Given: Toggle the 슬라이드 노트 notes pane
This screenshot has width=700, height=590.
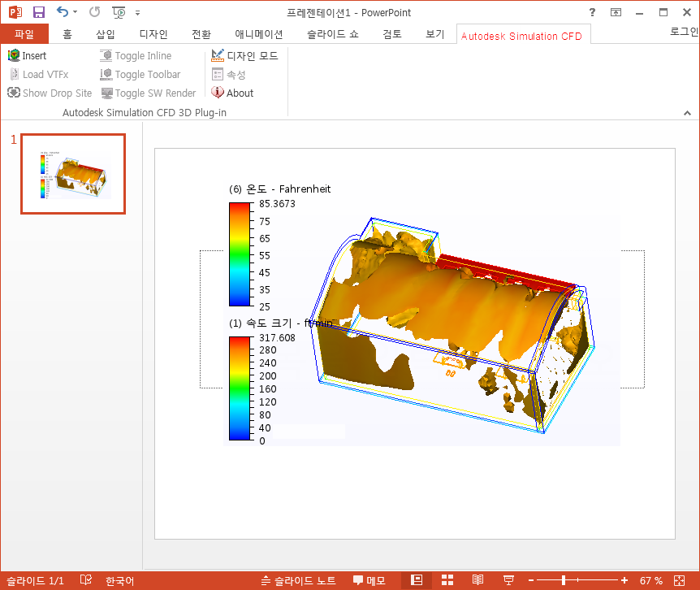Looking at the screenshot, I should pyautogui.click(x=298, y=580).
